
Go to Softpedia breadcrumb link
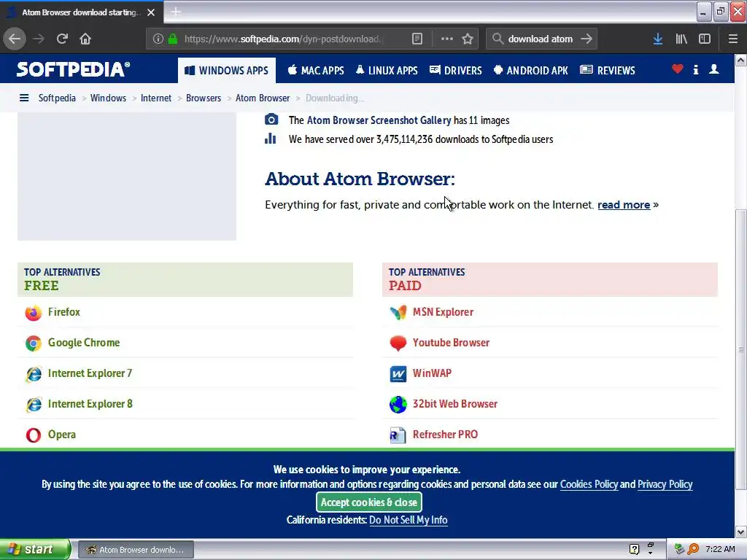(57, 98)
